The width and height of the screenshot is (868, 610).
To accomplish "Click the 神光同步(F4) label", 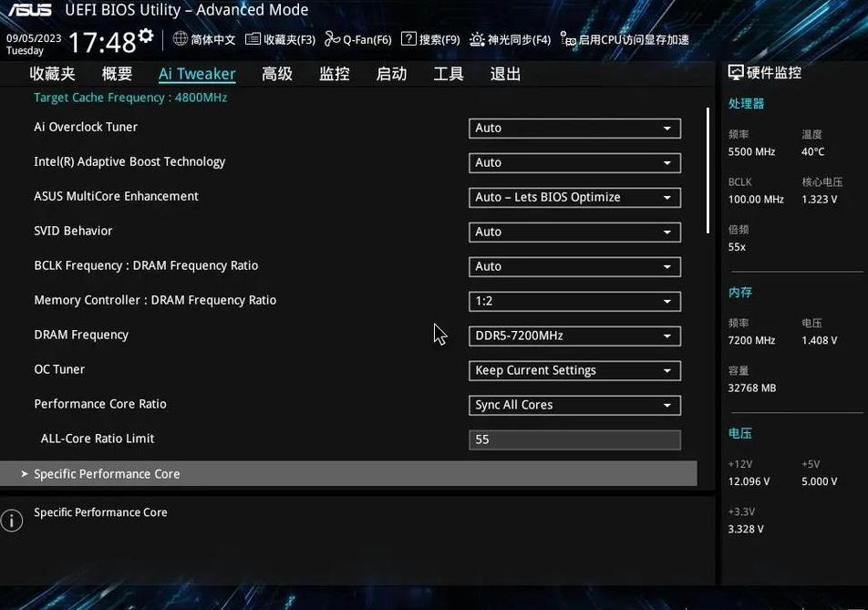I will coord(520,40).
